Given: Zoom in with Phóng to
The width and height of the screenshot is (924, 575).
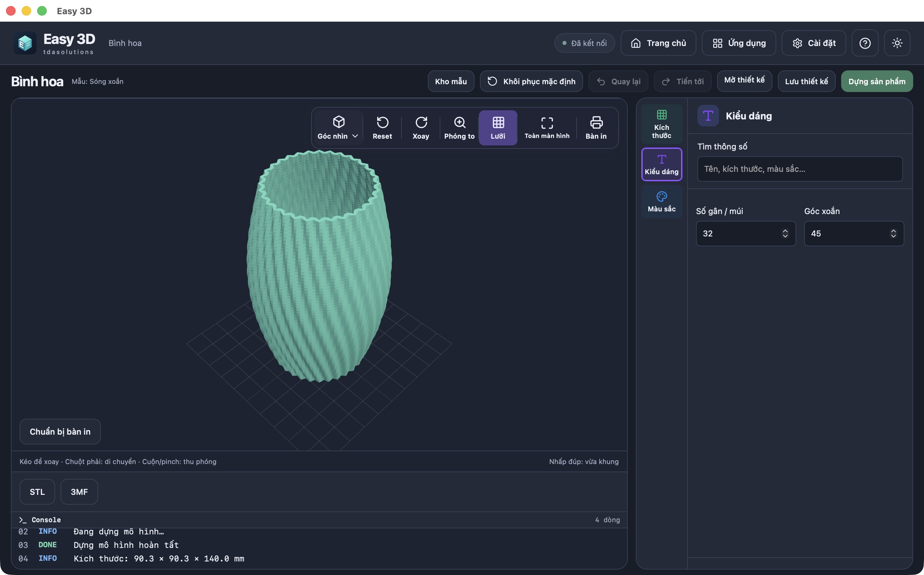Looking at the screenshot, I should click(x=459, y=128).
